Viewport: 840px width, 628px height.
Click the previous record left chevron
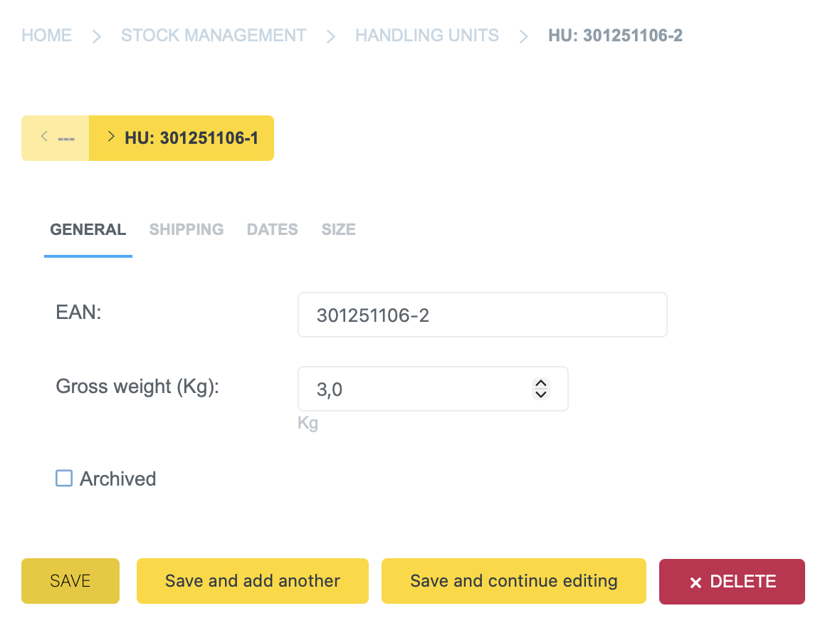(44, 137)
